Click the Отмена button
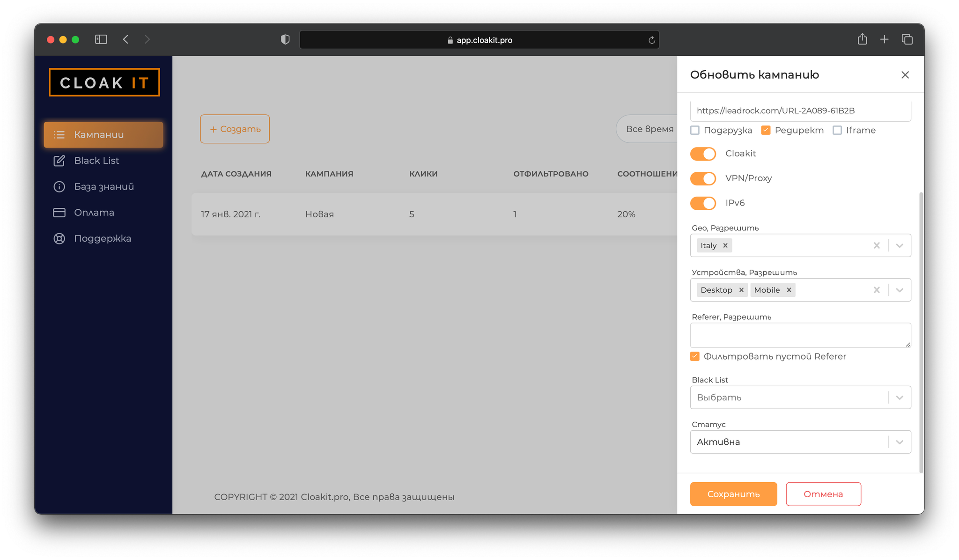 [x=823, y=494]
